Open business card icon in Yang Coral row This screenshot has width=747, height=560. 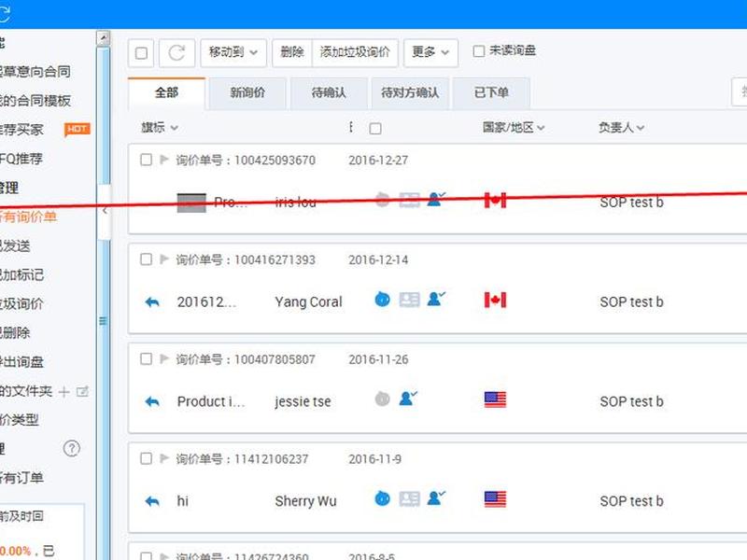(409, 300)
